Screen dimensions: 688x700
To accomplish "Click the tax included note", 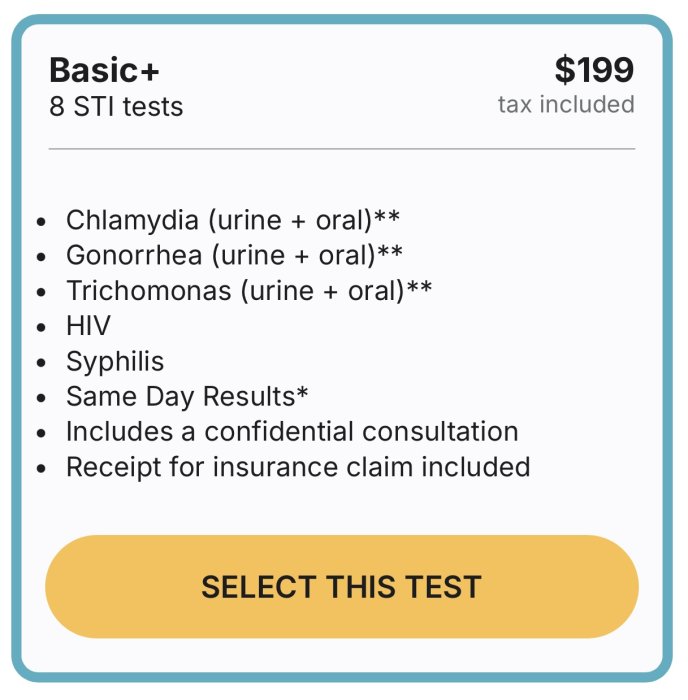I will 566,104.
